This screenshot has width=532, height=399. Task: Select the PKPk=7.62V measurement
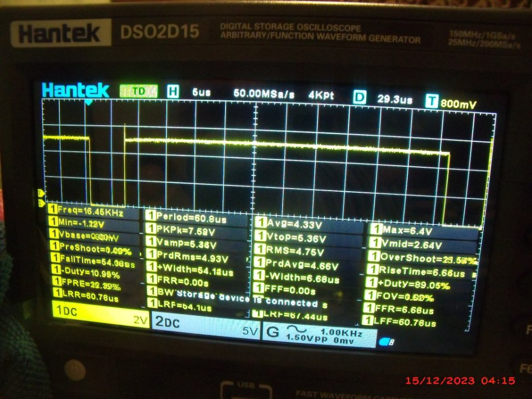[x=181, y=231]
